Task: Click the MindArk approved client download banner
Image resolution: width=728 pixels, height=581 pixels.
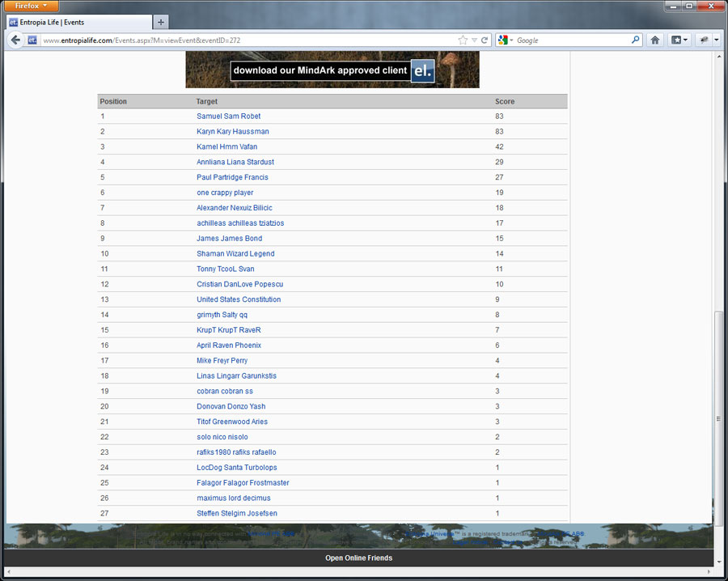Action: 332,70
